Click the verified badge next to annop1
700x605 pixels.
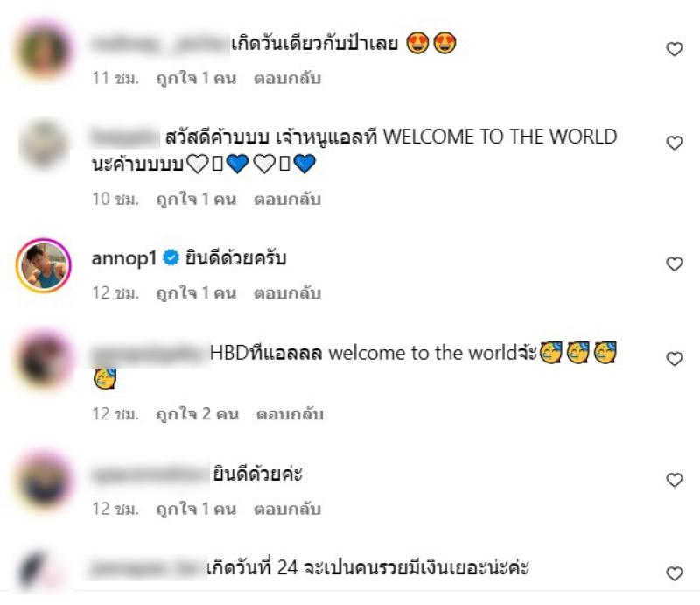[x=171, y=257]
